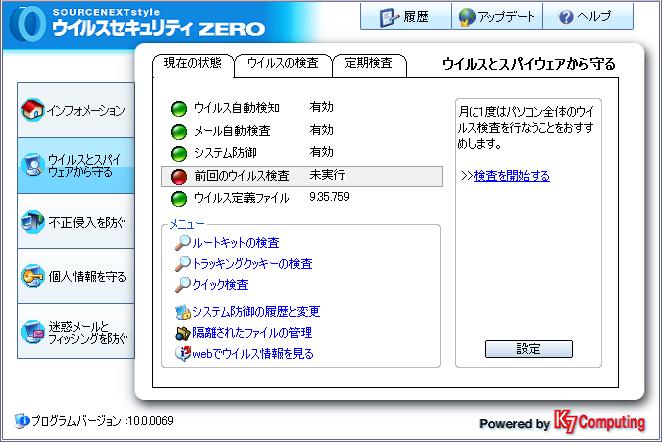The height and width of the screenshot is (442, 662).
Task: Click the 有効 value for メール自動検査
Action: click(321, 130)
